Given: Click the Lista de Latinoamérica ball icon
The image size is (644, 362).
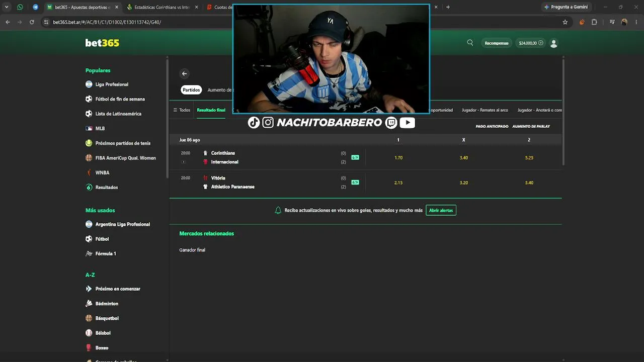Looking at the screenshot, I should [x=89, y=114].
